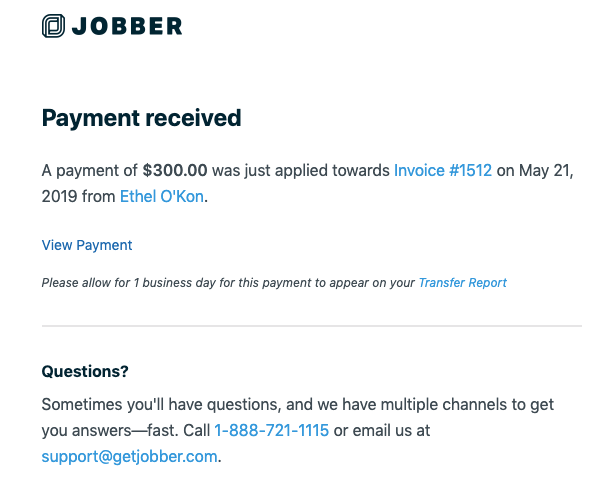Click the Jobber square logo icon

53,26
